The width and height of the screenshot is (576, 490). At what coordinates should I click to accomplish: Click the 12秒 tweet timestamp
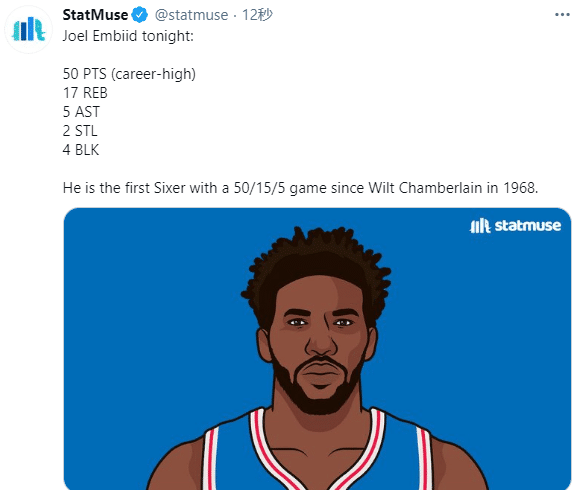[257, 15]
